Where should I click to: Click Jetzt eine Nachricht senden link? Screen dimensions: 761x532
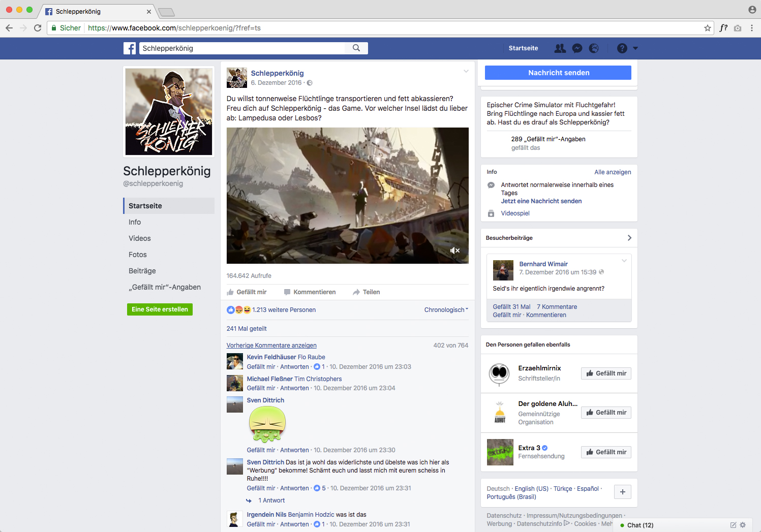[x=541, y=201]
